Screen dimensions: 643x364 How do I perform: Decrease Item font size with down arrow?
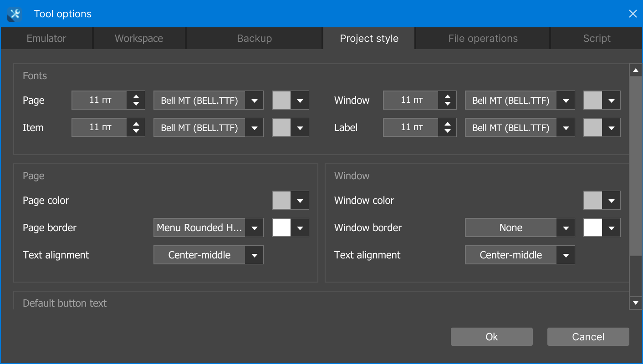[x=136, y=131]
